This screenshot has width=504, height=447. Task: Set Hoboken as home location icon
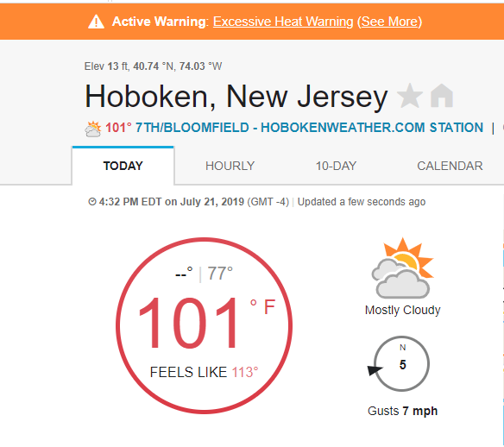[x=442, y=96]
